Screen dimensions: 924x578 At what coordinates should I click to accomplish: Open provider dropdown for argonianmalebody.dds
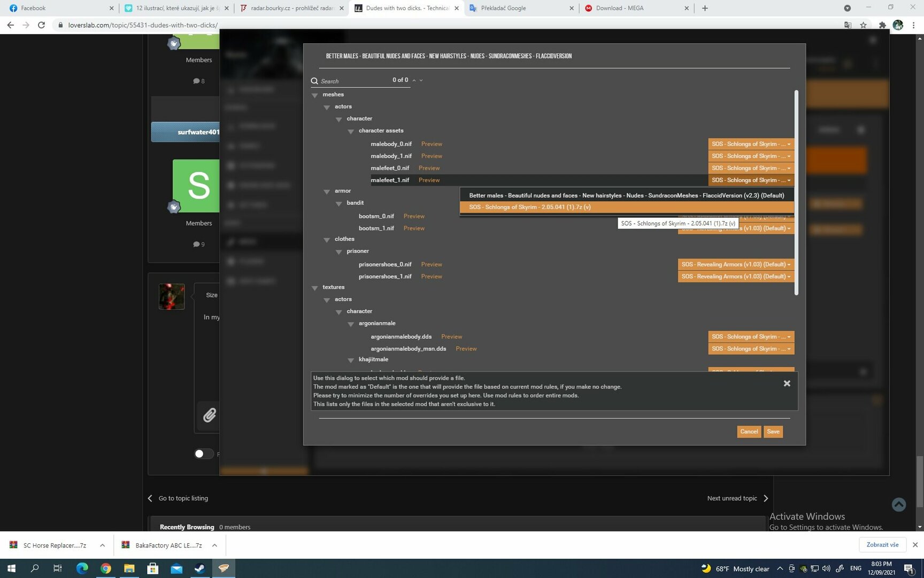click(x=751, y=337)
